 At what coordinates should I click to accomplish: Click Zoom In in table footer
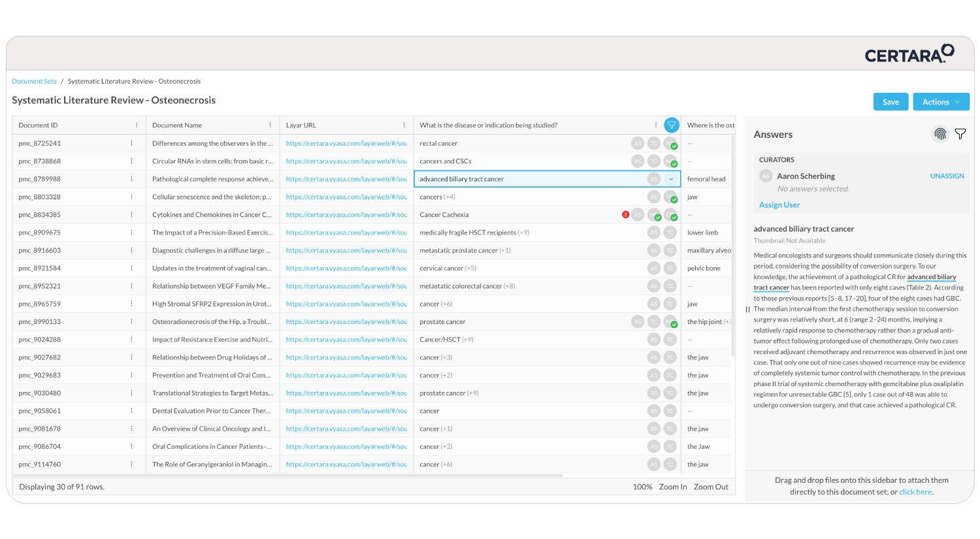(673, 487)
